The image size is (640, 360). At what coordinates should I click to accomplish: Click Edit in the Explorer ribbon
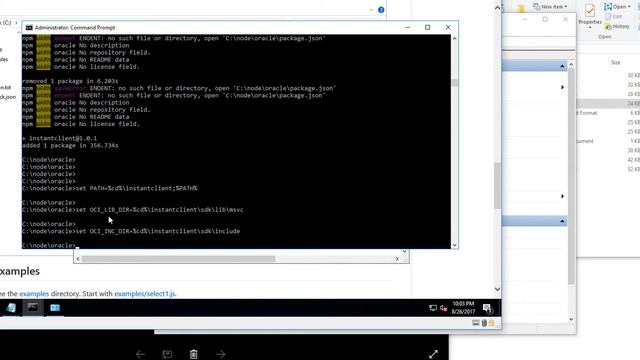(x=614, y=17)
